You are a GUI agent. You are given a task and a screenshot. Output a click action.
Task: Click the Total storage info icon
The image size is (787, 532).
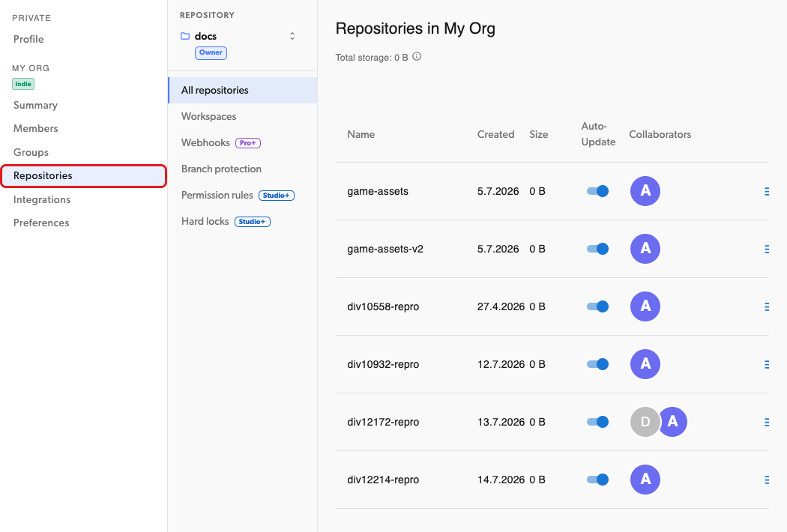417,57
